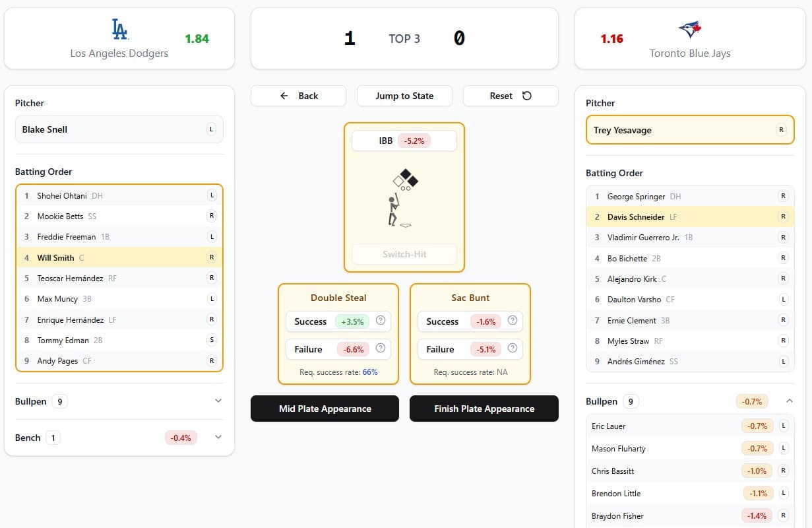
Task: Open Double Steal Failure help icon
Action: point(381,348)
